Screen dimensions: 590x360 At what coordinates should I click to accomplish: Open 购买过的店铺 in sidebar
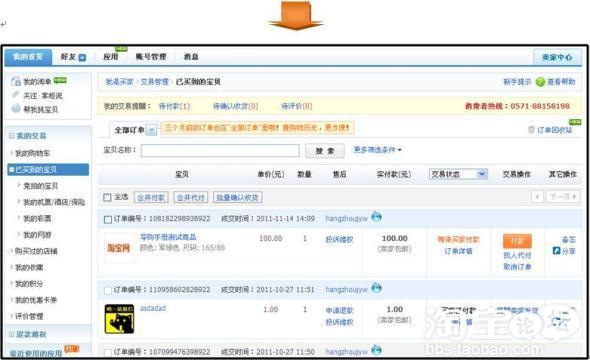(x=36, y=251)
